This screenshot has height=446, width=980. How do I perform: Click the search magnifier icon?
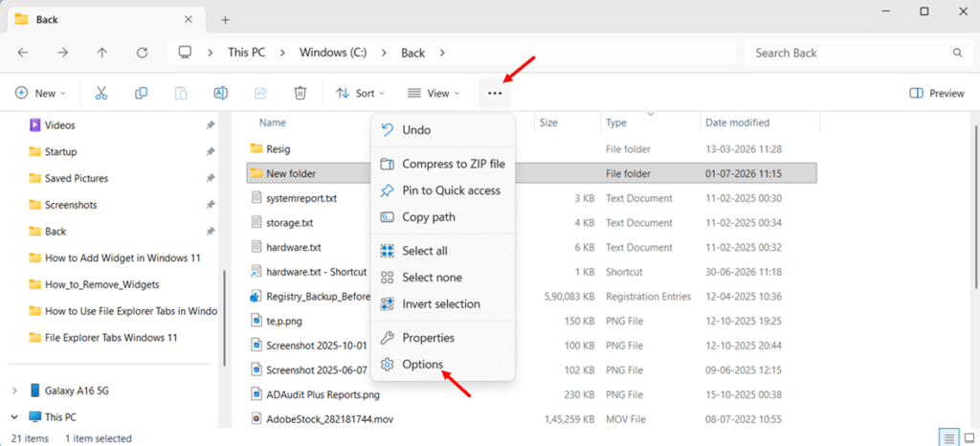(x=957, y=53)
